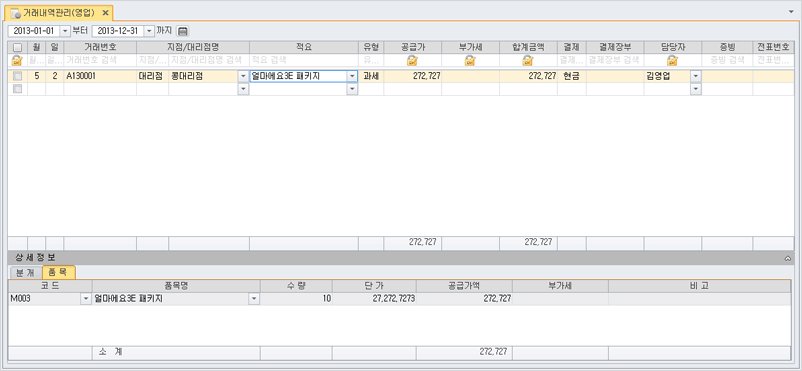Select the 품목 tab
The image size is (802, 371).
[59, 272]
